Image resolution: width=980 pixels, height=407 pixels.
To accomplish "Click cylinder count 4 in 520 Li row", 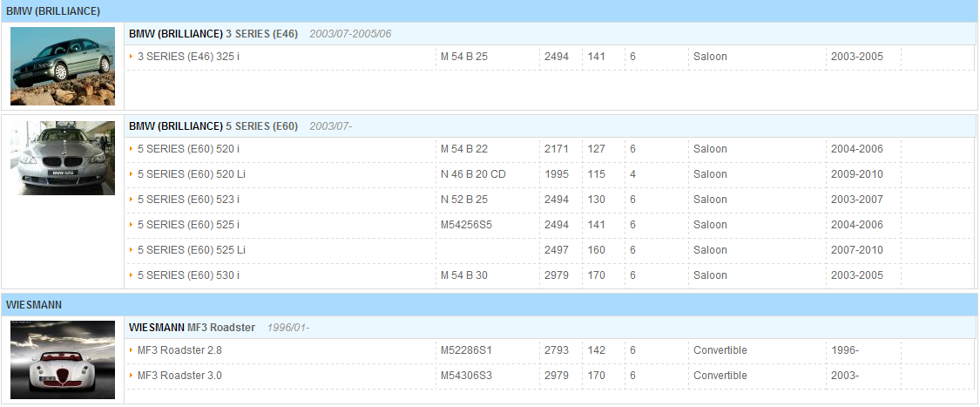I will [632, 174].
